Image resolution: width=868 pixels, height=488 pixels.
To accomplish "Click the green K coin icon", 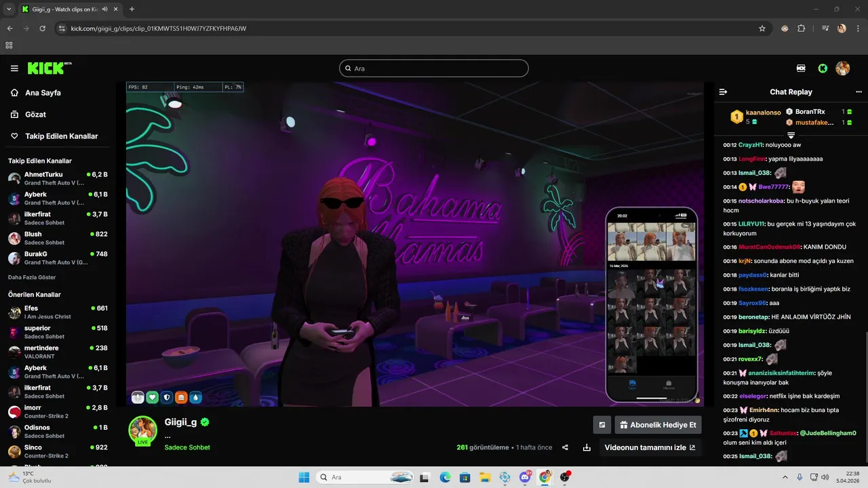I will click(x=823, y=68).
